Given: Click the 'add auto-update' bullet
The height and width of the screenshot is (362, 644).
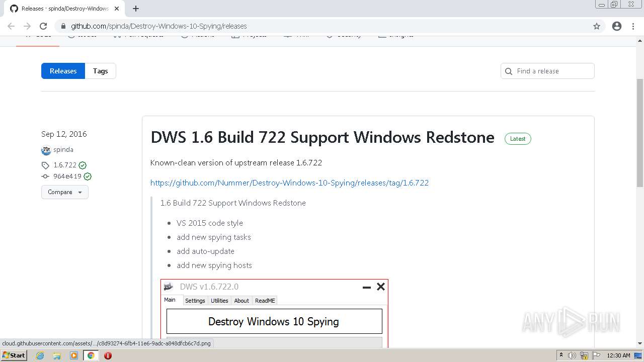Looking at the screenshot, I should [x=205, y=251].
